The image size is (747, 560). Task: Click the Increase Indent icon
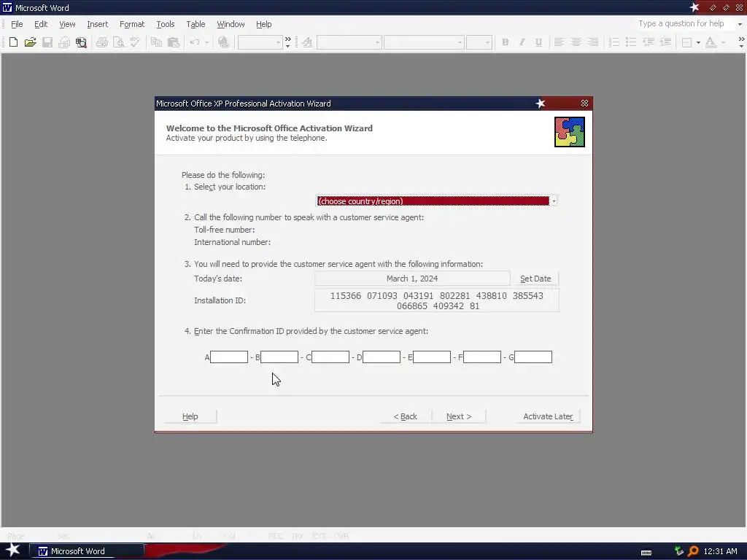pos(665,42)
